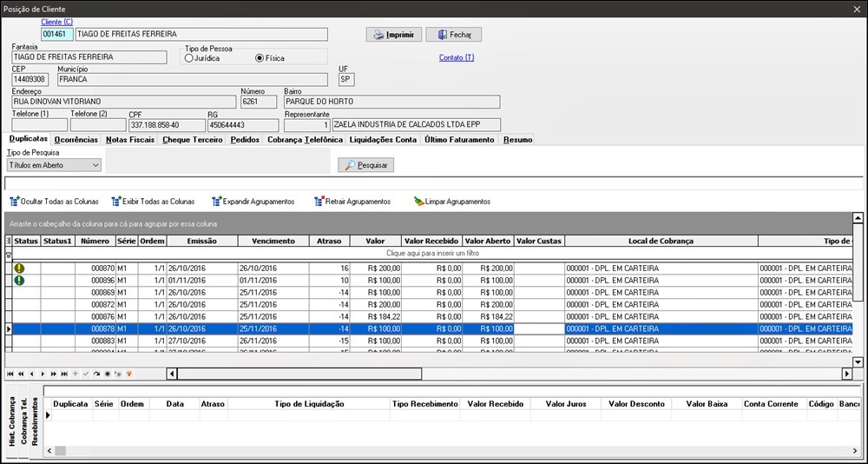Go to first record in grid navigator
This screenshot has width=868, height=464.
(x=10, y=374)
